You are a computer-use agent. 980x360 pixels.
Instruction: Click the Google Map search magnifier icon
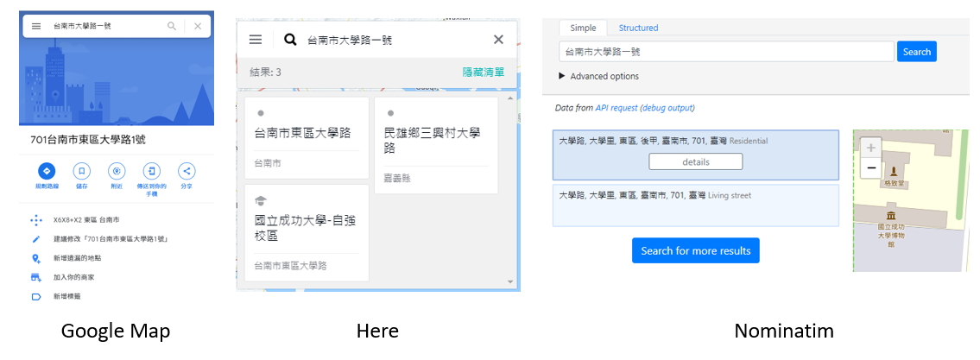point(171,26)
